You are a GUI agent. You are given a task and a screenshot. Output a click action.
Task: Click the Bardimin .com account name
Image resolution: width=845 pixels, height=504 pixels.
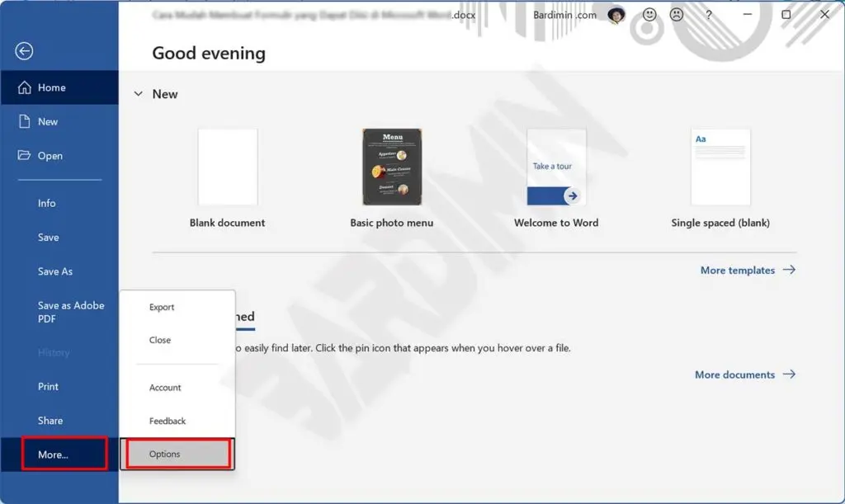click(x=564, y=15)
